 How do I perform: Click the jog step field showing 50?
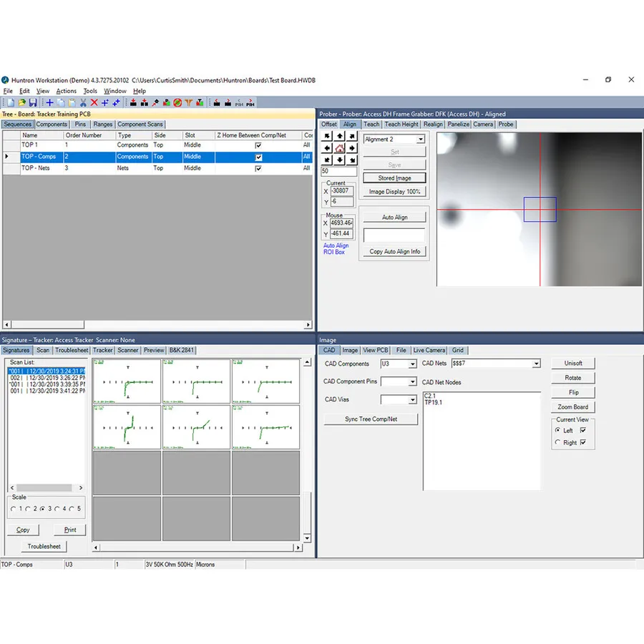click(339, 171)
